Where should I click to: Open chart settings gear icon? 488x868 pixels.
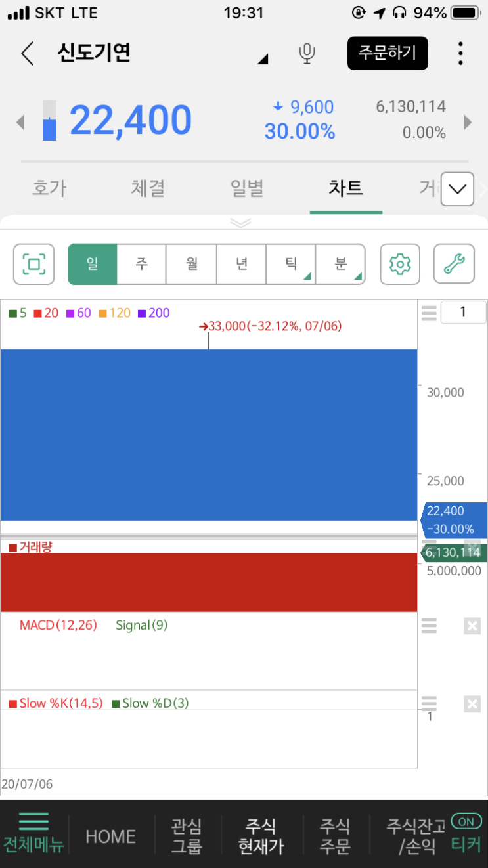click(400, 264)
